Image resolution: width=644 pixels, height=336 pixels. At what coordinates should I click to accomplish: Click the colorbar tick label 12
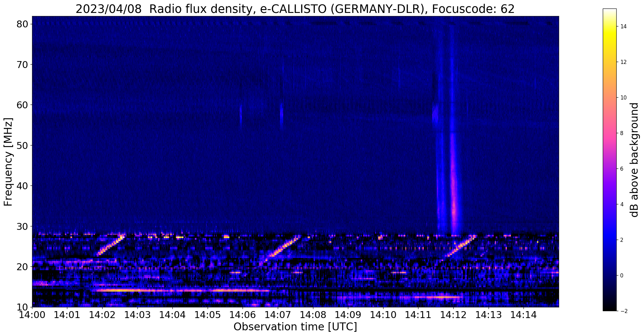point(623,62)
